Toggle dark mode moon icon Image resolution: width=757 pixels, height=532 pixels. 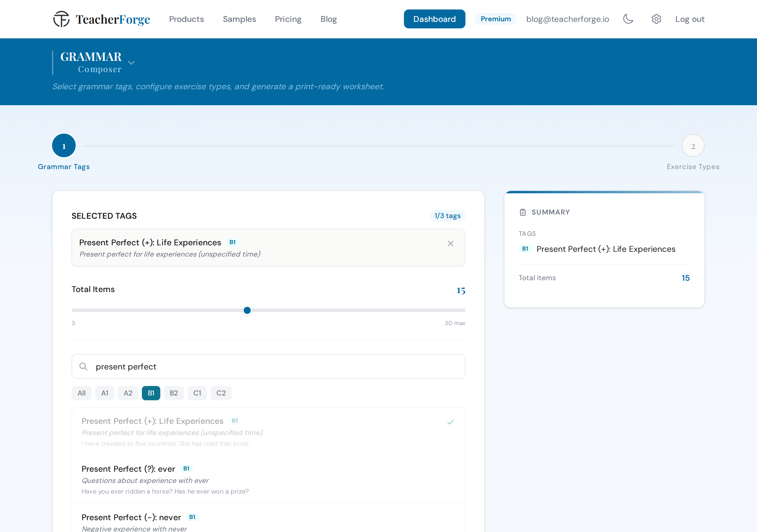click(x=628, y=19)
